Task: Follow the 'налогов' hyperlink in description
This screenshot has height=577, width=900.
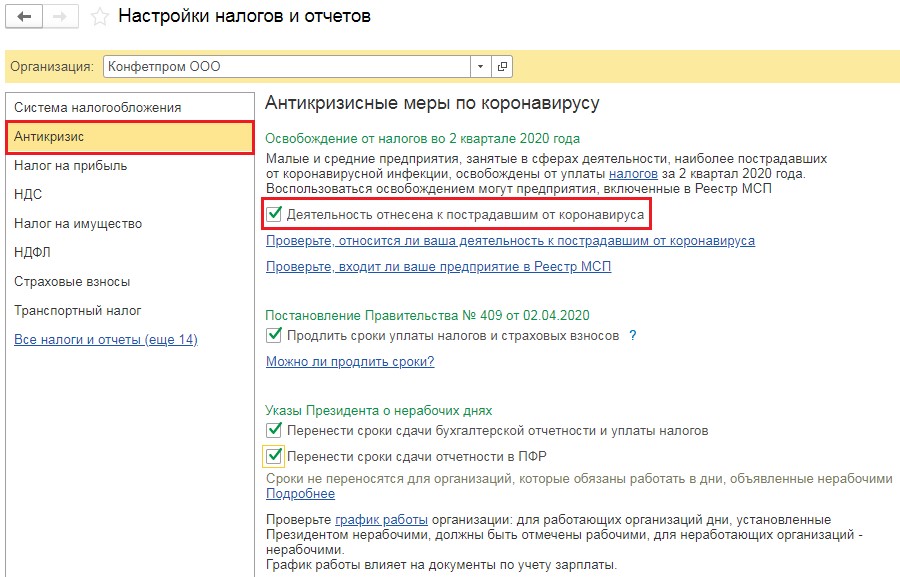Action: (633, 173)
